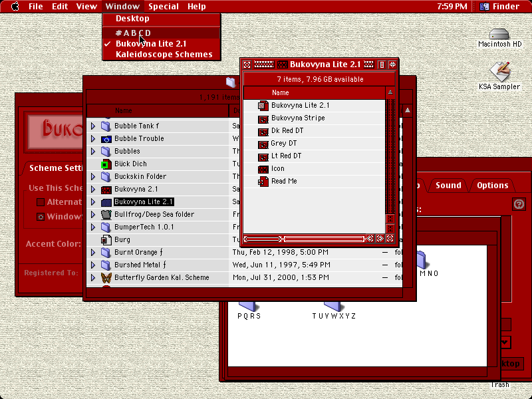Click the menu bar clock showing 7:59 PM

pyautogui.click(x=452, y=6)
